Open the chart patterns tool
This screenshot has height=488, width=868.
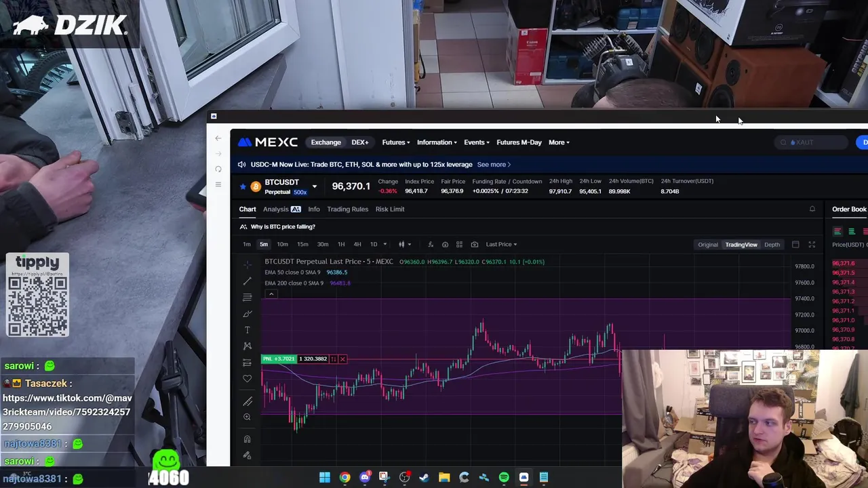pos(247,346)
